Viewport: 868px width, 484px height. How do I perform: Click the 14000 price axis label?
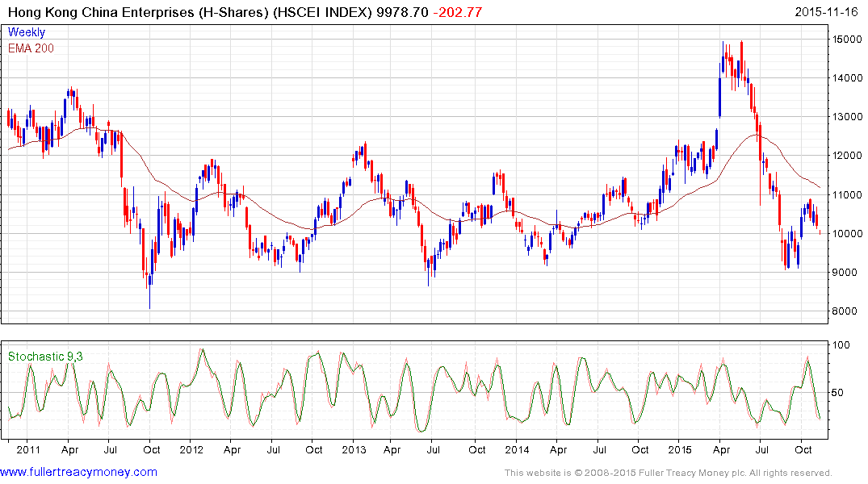847,78
